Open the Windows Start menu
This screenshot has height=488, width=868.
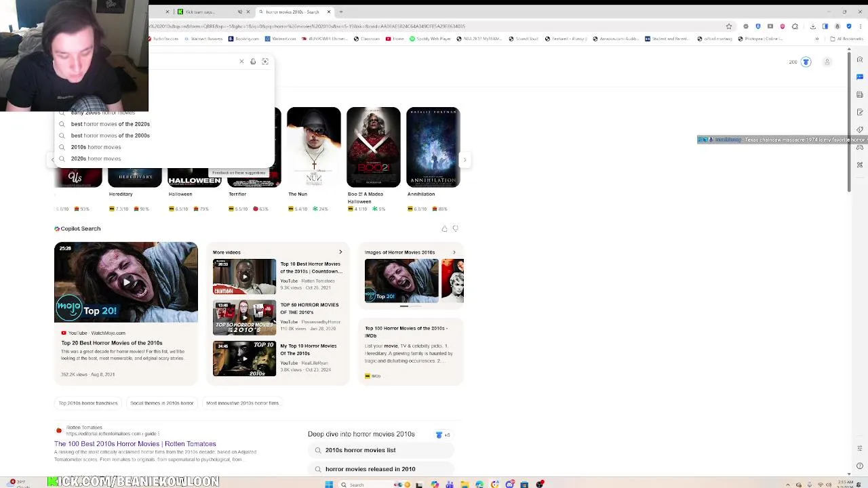pos(329,485)
